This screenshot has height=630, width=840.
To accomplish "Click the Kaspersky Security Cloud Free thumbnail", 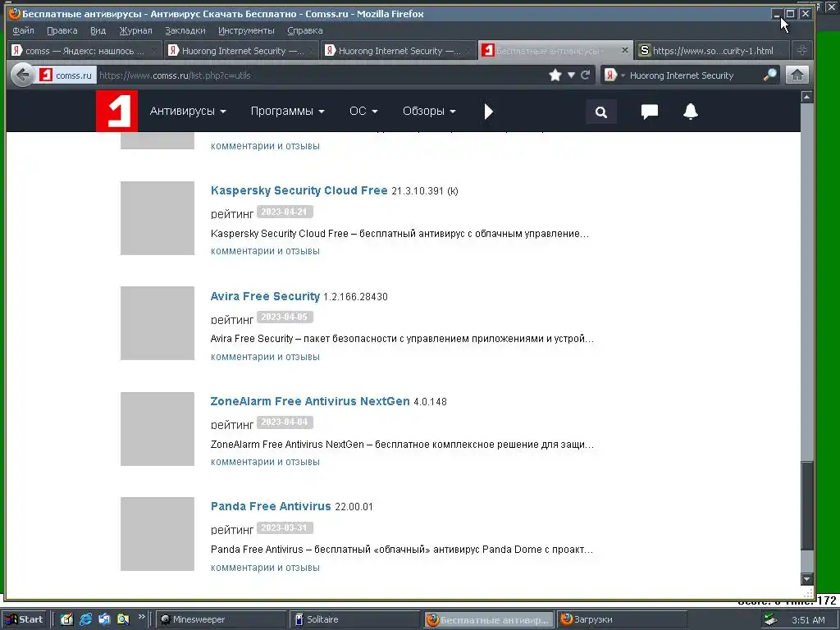I will (x=157, y=218).
